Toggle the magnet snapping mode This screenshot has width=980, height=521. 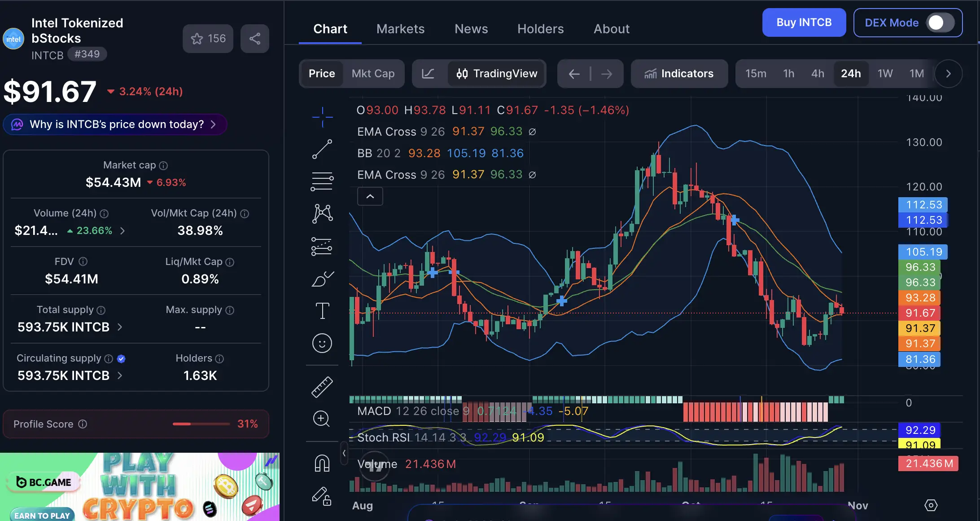pos(322,464)
